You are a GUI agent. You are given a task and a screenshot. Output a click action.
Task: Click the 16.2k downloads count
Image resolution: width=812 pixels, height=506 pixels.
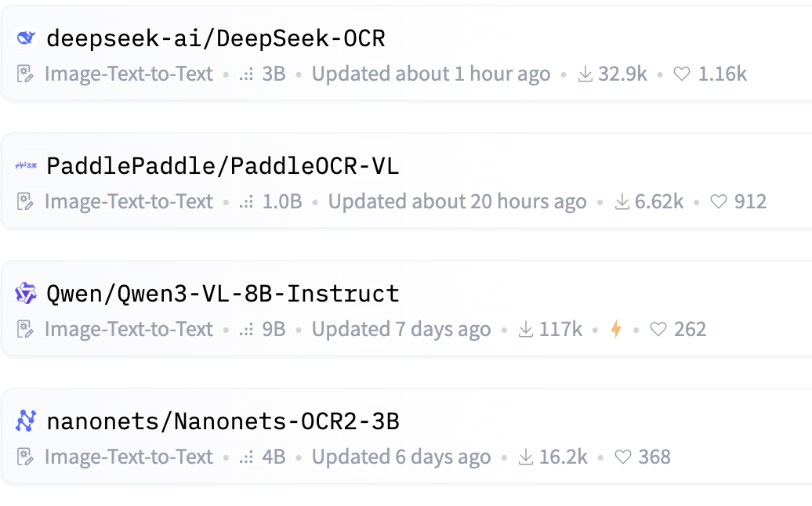(563, 457)
